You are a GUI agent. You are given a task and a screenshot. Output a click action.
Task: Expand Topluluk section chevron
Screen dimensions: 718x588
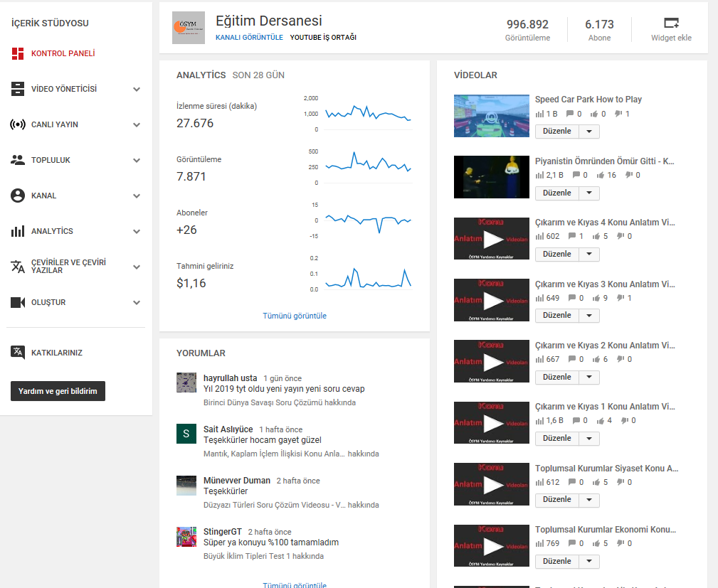[x=137, y=161]
